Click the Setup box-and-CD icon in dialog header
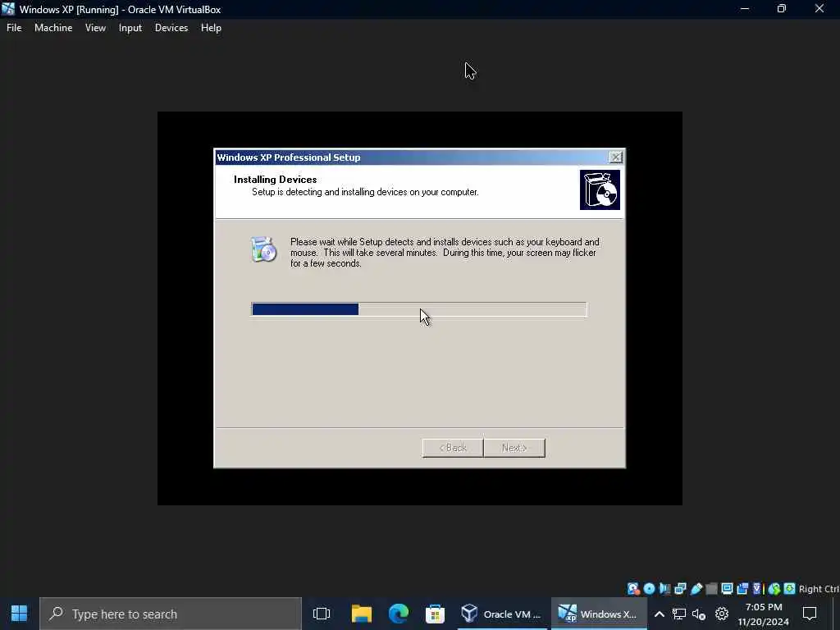840x630 pixels. (x=600, y=189)
